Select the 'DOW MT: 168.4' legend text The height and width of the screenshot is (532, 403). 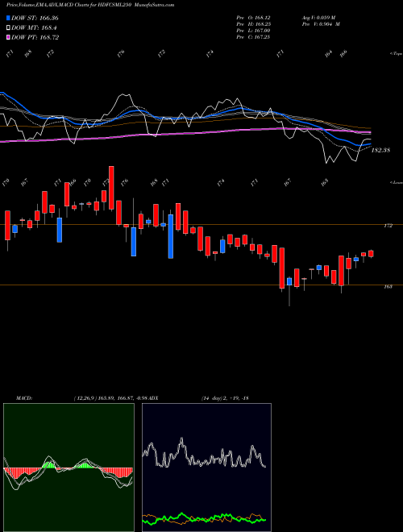(x=34, y=28)
